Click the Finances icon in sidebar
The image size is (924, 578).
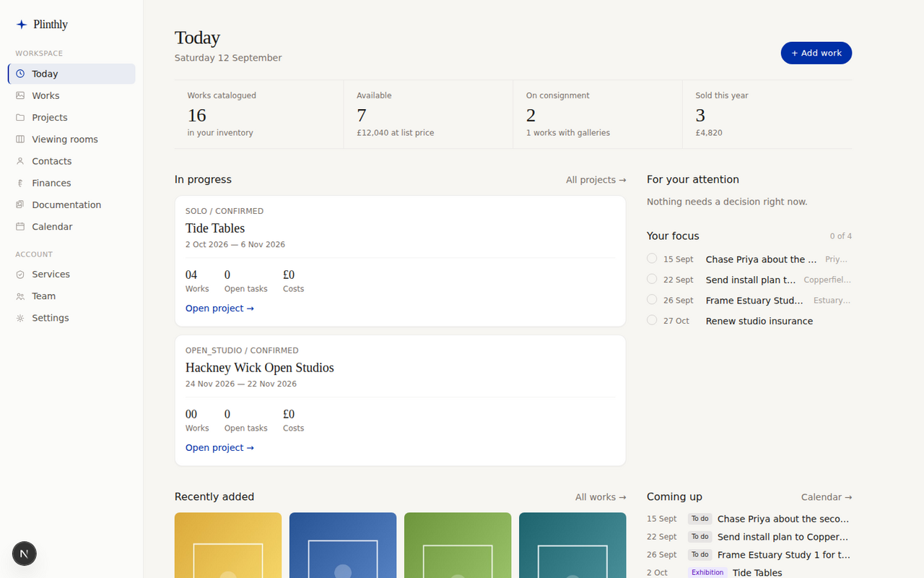[20, 183]
